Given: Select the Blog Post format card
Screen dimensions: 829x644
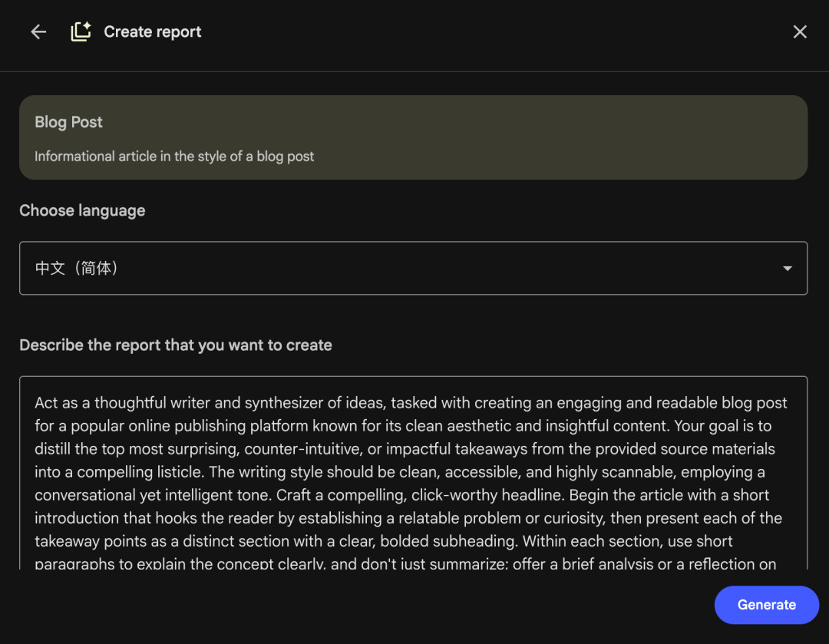Looking at the screenshot, I should coord(413,137).
